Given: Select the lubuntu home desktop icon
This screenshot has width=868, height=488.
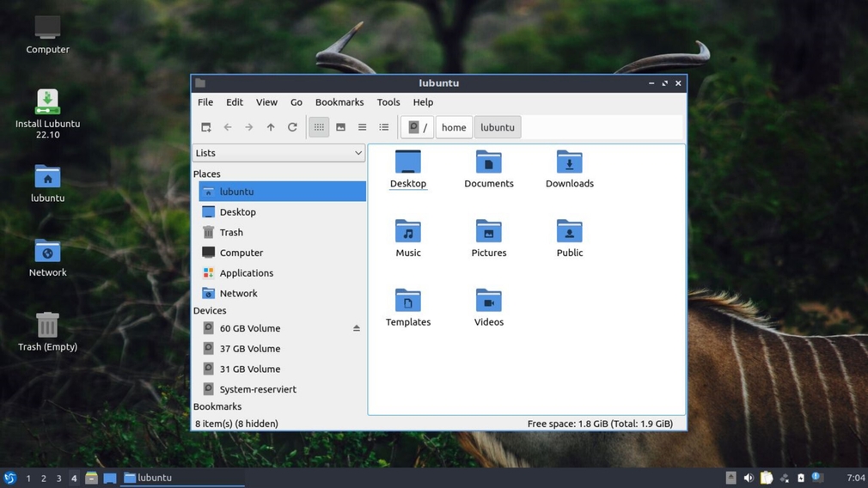Looking at the screenshot, I should click(x=47, y=184).
